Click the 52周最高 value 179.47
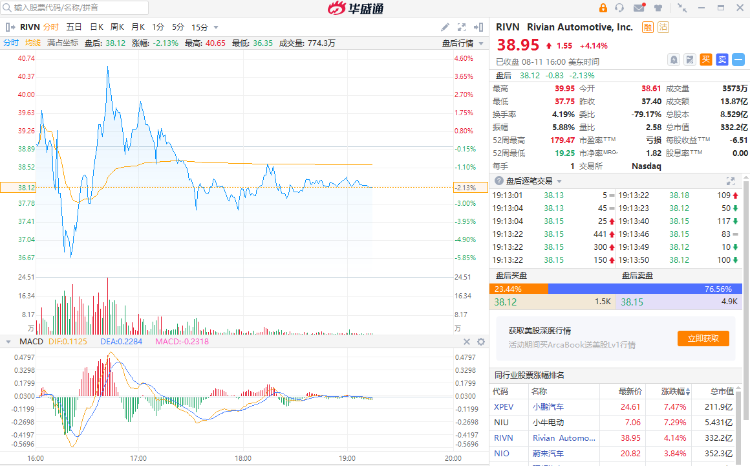Screen dimensions: 750x466 [x=562, y=140]
